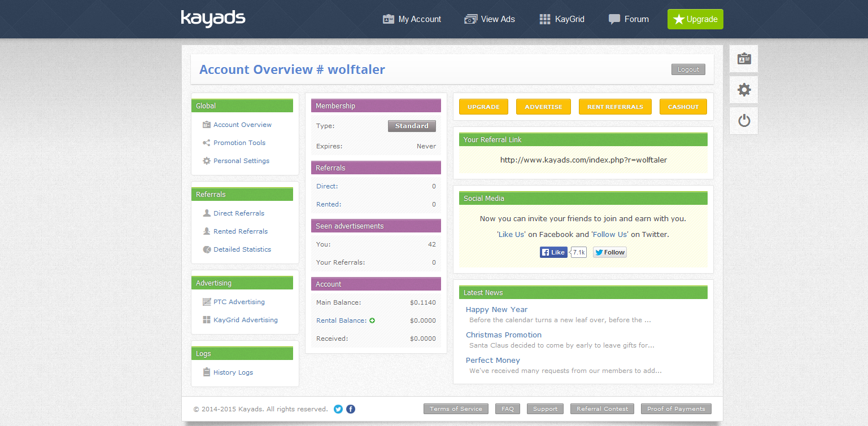Open History Logs

(x=233, y=372)
